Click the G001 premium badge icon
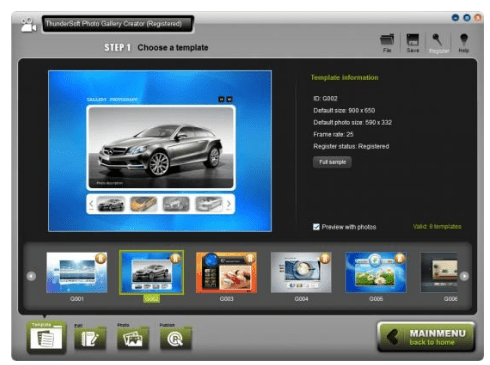 click(x=101, y=258)
